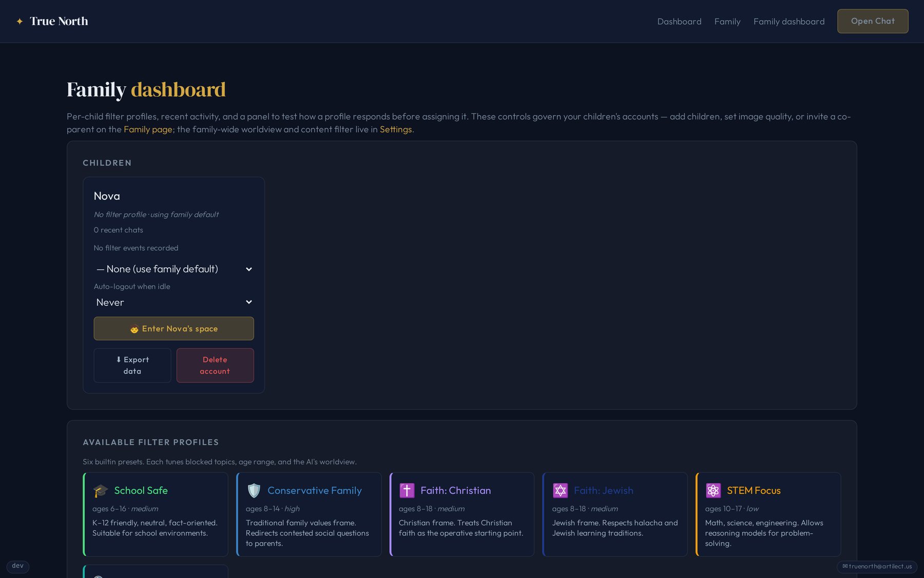Click Enter Nova's space button

[174, 328]
